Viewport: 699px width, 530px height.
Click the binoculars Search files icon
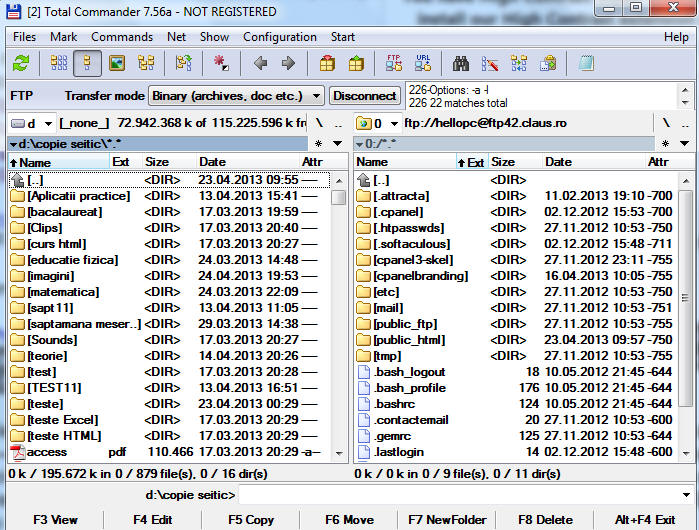461,64
